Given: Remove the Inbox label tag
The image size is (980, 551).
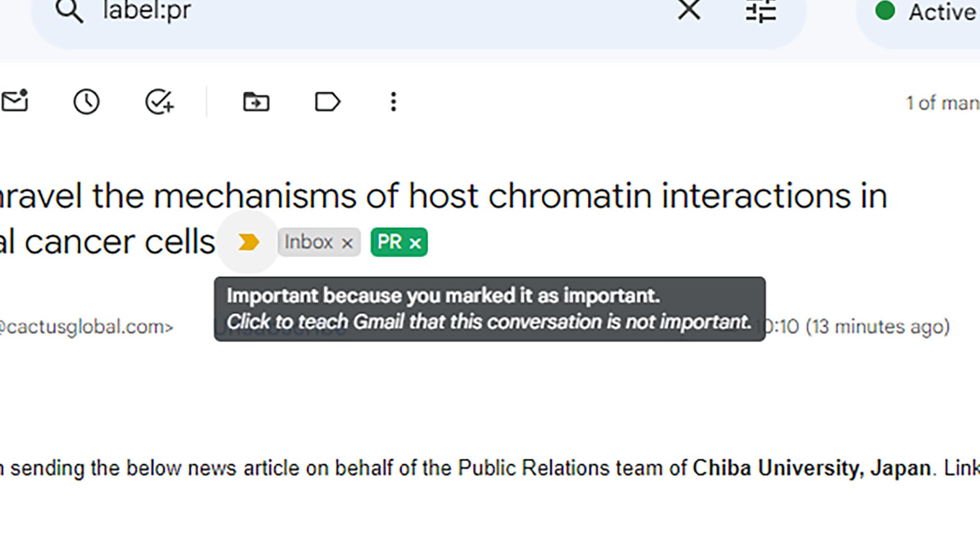Looking at the screenshot, I should 348,242.
